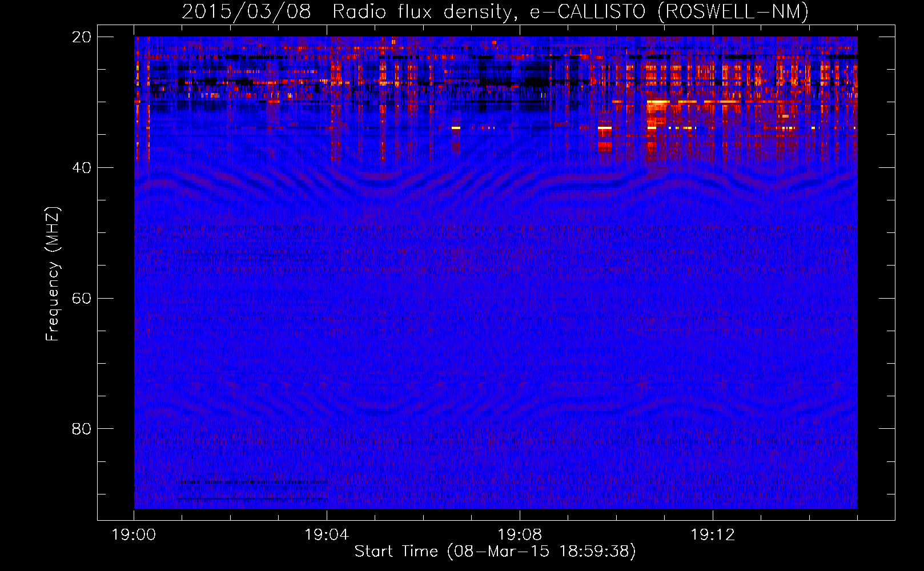This screenshot has width=924, height=571.
Task: Click the 40 frequency tick label
Action: pyautogui.click(x=82, y=168)
